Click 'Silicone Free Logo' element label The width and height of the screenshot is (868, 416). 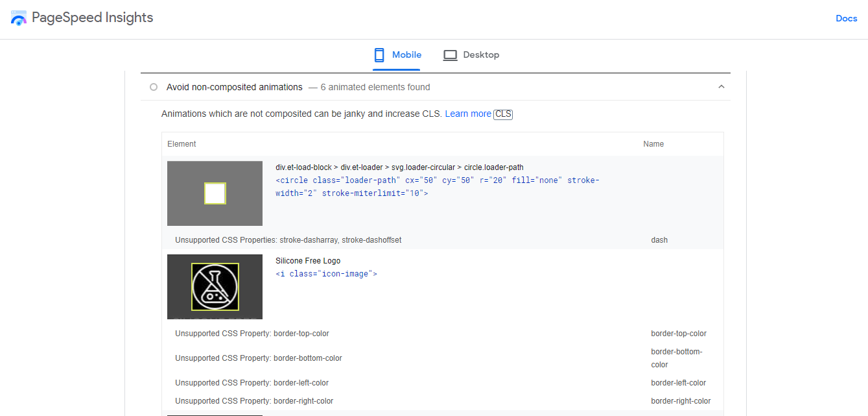(308, 261)
